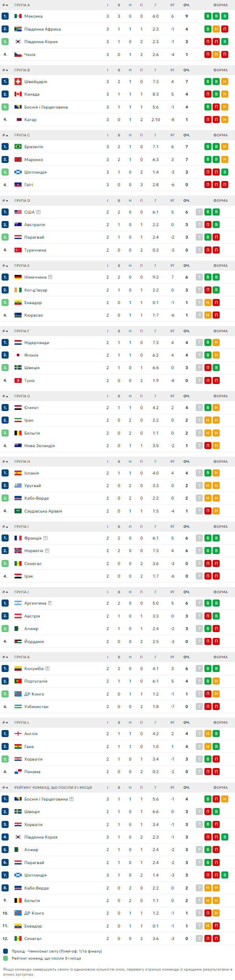This screenshot has height=980, width=235.
Task: Click the РГ column header in Group H
Action: 173,462
